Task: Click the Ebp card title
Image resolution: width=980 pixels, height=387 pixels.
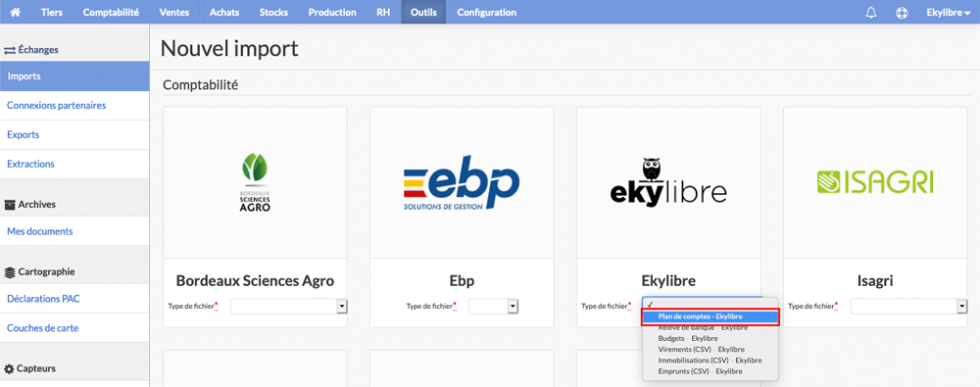Action: tap(462, 281)
